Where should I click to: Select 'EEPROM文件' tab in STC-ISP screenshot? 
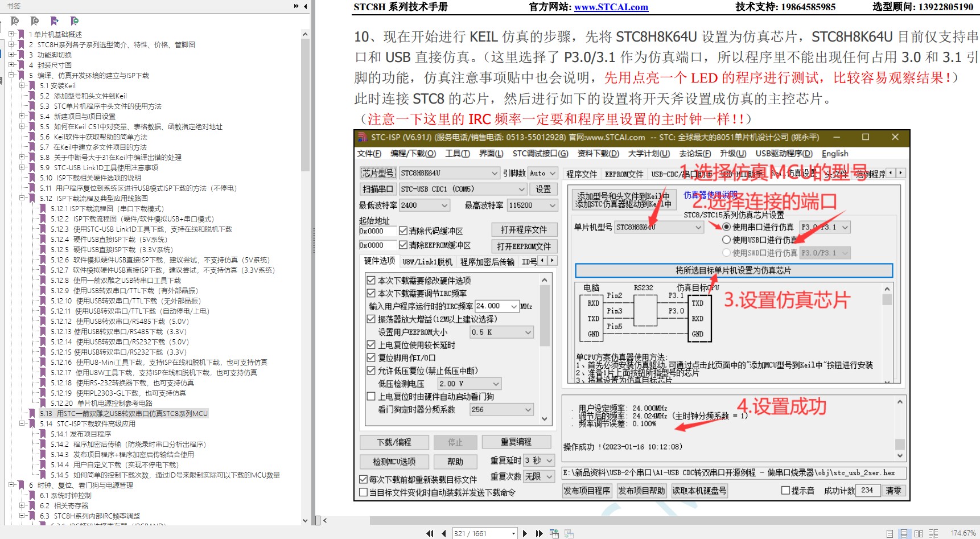pos(624,174)
